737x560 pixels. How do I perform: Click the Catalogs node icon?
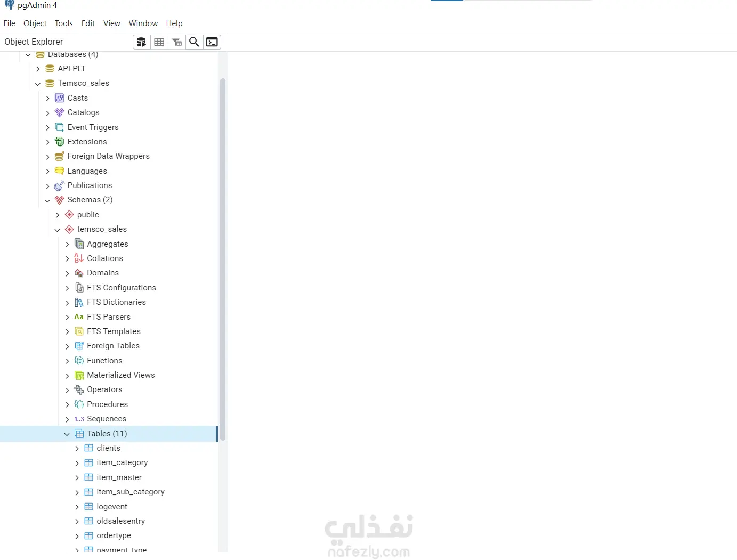pyautogui.click(x=60, y=112)
